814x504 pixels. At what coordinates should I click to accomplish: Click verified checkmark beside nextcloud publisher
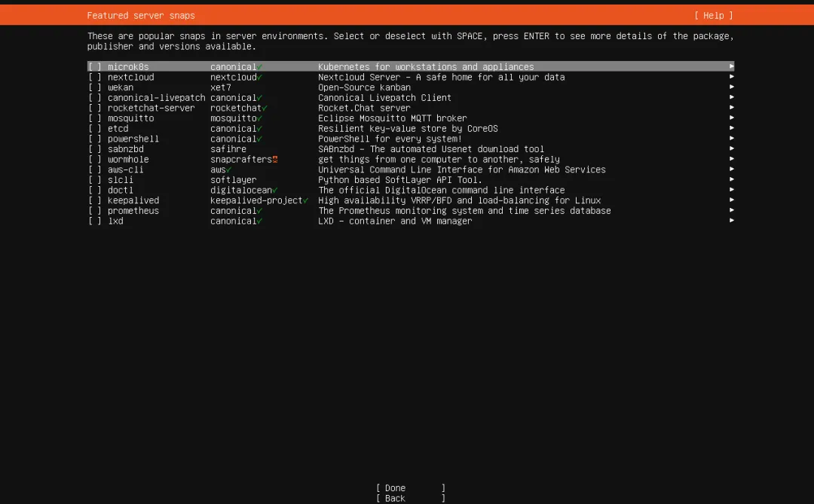click(259, 77)
